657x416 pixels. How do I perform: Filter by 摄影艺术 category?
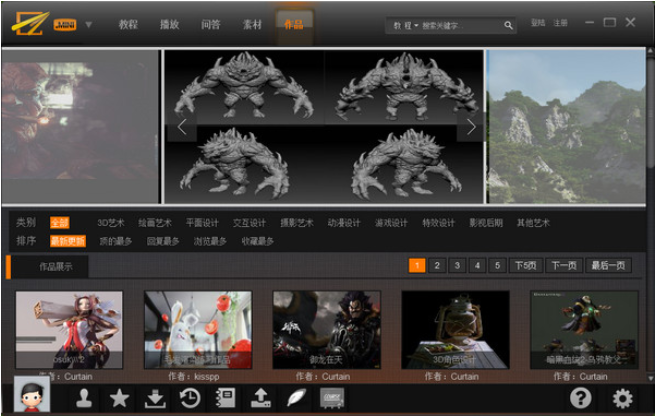(297, 223)
